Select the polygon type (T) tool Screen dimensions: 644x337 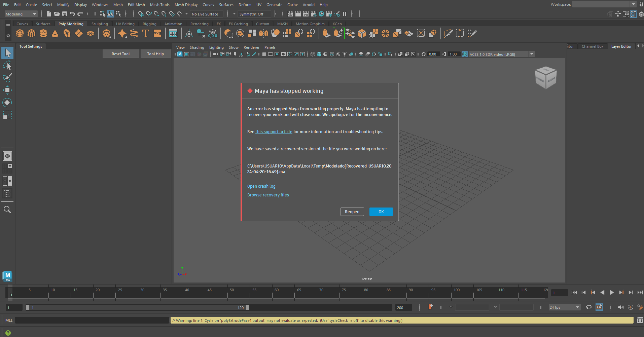click(146, 33)
